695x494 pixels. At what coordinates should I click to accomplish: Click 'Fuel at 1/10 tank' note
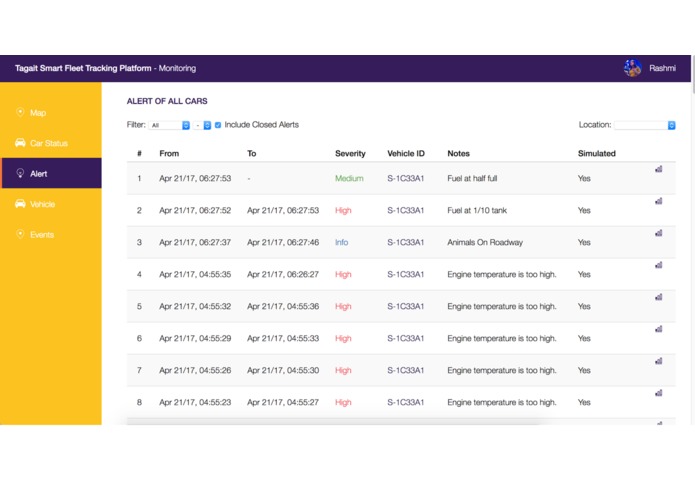pyautogui.click(x=477, y=210)
